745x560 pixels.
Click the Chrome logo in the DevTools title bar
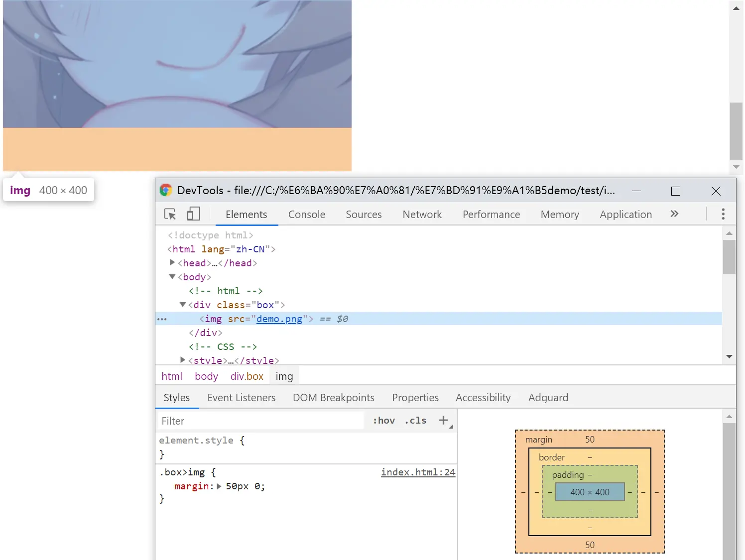coord(166,190)
